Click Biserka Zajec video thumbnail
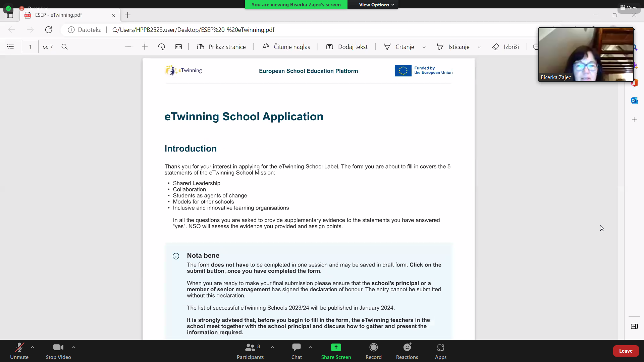Viewport: 644px width, 362px height. point(586,55)
